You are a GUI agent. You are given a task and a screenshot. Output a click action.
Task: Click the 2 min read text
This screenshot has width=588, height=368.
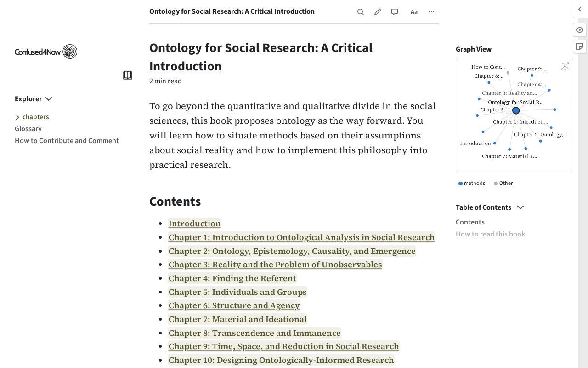tap(165, 81)
